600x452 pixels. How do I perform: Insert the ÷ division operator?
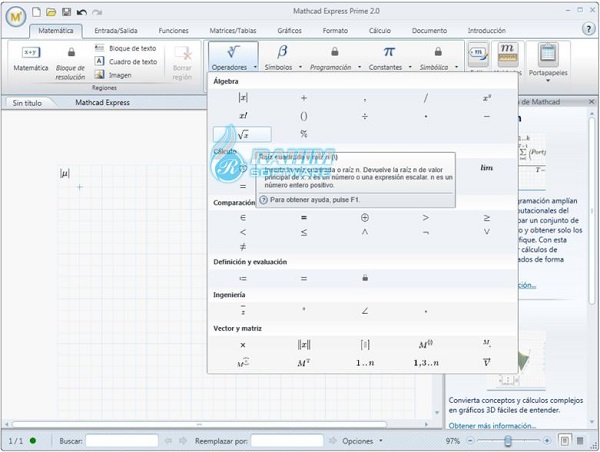tap(365, 116)
